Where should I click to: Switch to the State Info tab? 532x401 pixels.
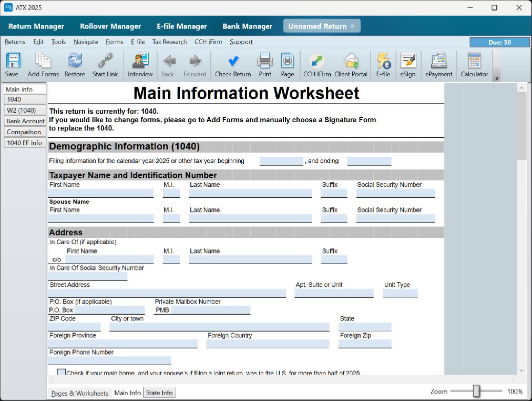coord(159,393)
